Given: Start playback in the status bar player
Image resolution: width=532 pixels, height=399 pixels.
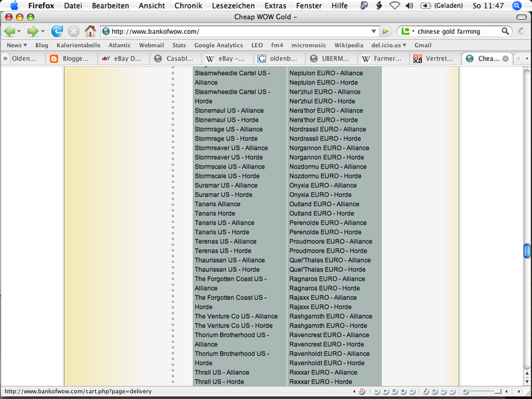Looking at the screenshot, I should point(386,392).
